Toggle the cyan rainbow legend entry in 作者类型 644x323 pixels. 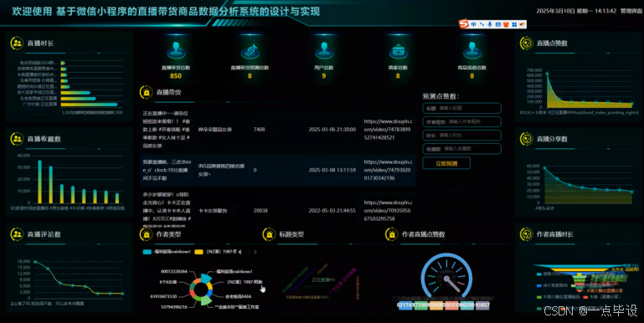167,252
